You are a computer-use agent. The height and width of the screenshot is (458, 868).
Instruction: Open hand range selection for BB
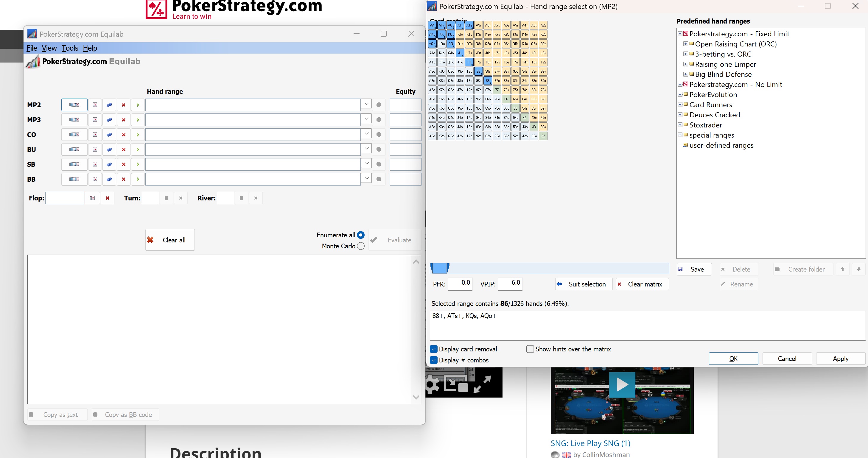click(x=74, y=179)
